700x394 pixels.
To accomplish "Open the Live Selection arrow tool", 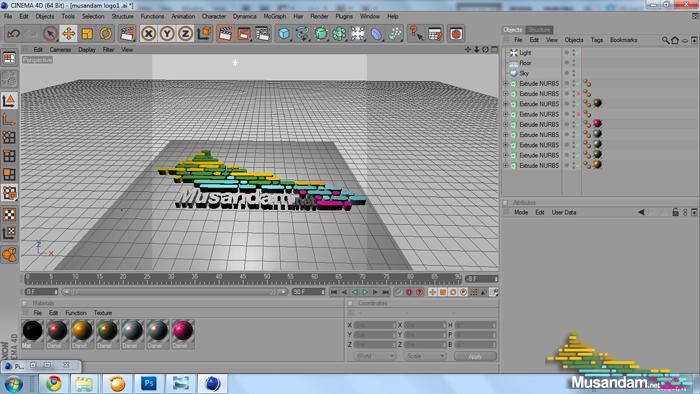I will pyautogui.click(x=50, y=33).
